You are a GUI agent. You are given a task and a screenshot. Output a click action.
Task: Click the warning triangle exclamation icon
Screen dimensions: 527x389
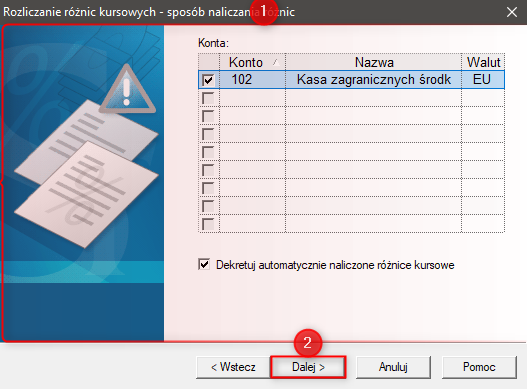pyautogui.click(x=127, y=89)
